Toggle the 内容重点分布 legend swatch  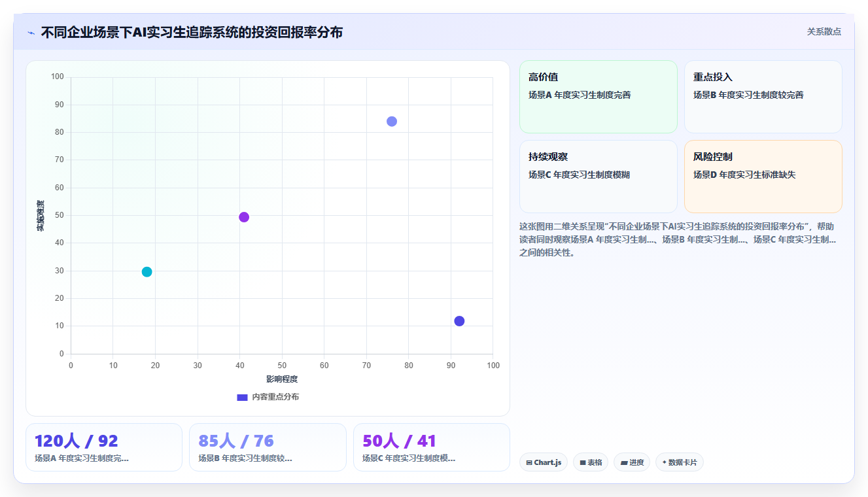pyautogui.click(x=242, y=397)
